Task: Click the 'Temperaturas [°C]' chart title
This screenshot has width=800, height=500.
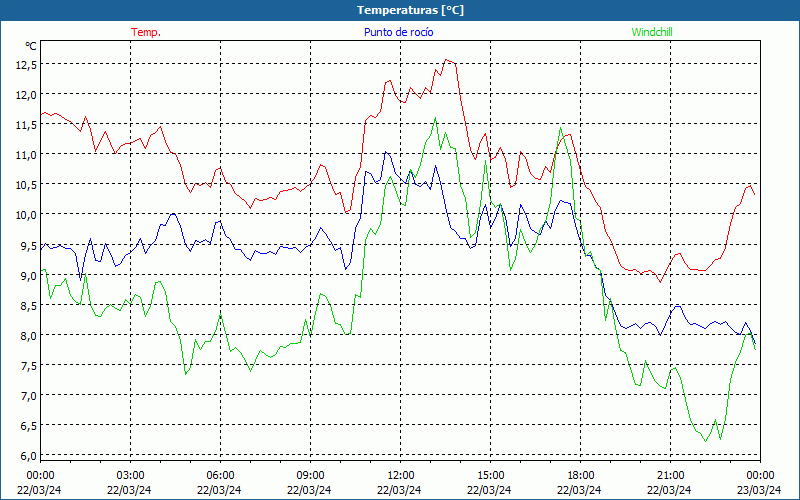Action: [x=410, y=10]
